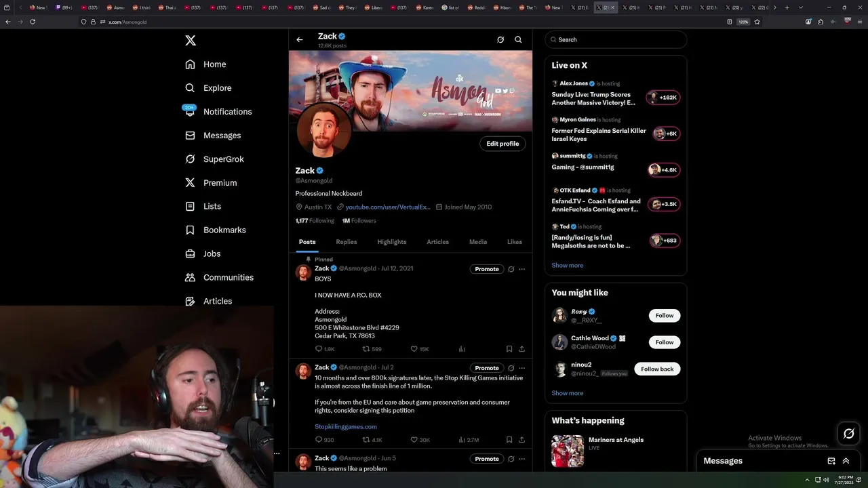Image resolution: width=868 pixels, height=488 pixels.
Task: Select the Posts tab
Action: 307,242
